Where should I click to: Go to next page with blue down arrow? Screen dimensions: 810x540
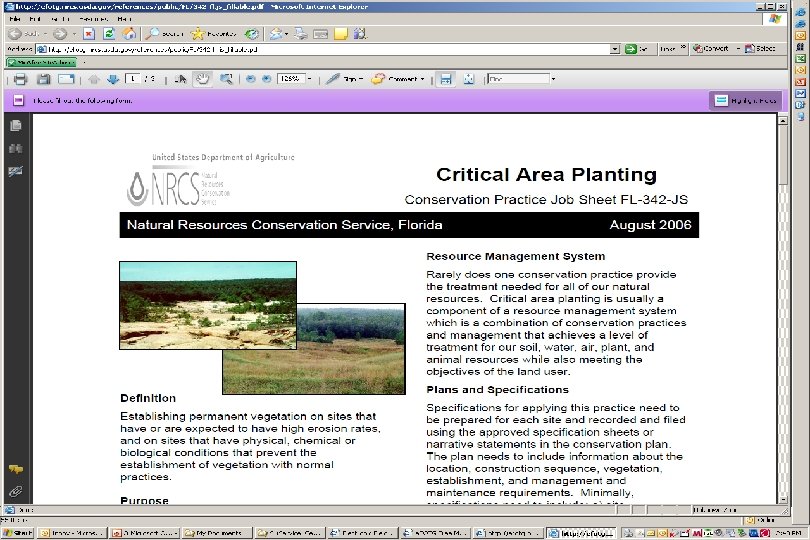click(113, 79)
